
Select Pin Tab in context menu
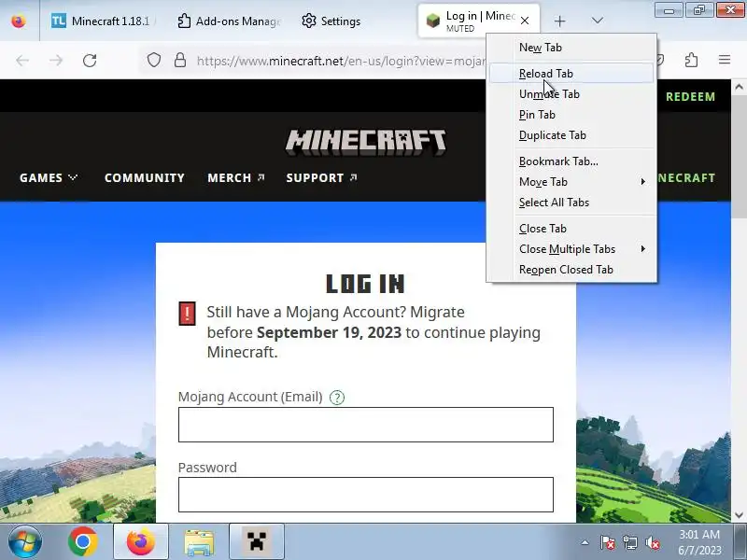tap(571, 115)
